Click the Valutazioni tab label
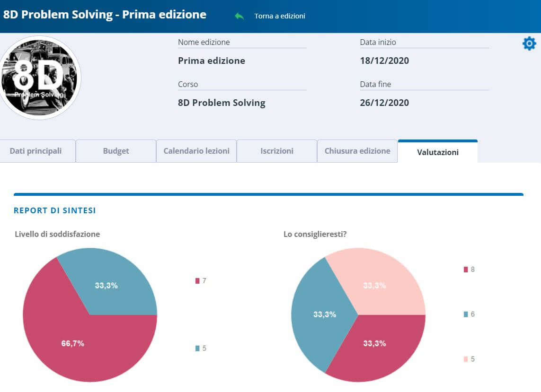The image size is (541, 392). click(437, 152)
